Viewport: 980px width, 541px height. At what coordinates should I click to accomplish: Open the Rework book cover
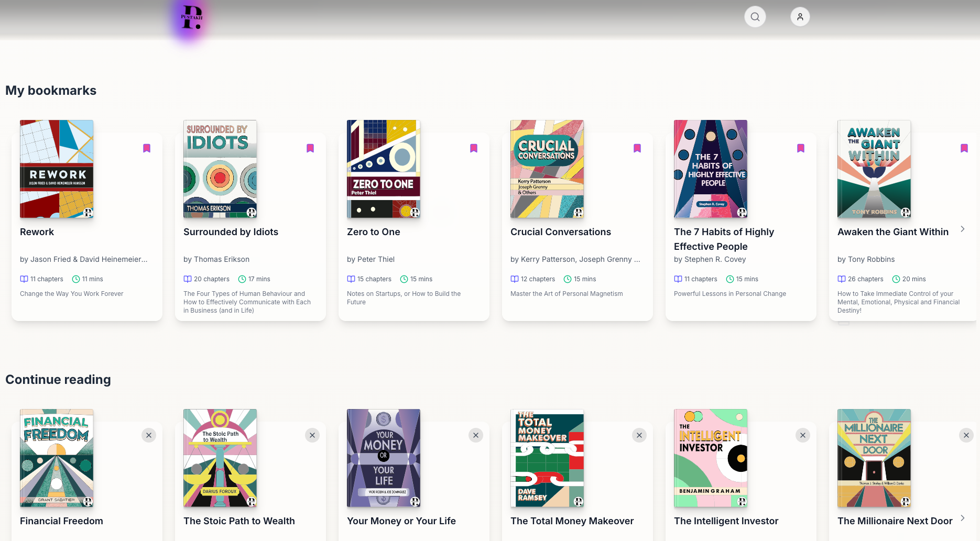57,169
